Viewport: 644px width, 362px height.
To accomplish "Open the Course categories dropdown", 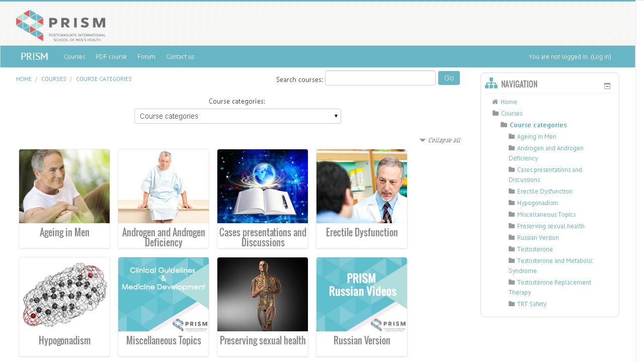I will [x=237, y=116].
